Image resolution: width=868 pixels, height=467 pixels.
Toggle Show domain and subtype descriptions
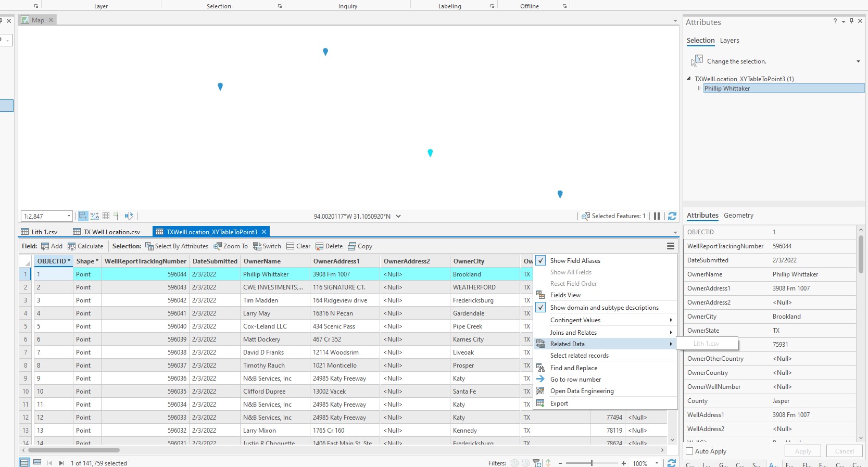tap(541, 308)
